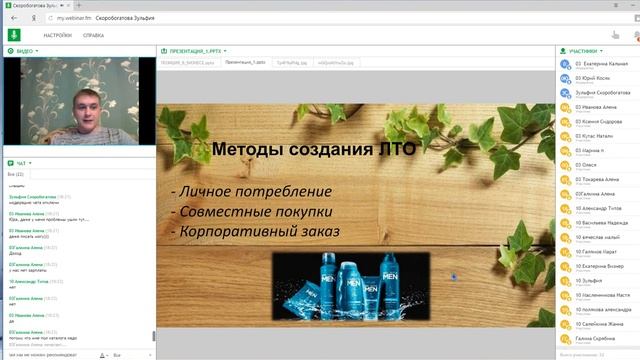Click the avatar of 03 Токарева Алёна
640x360 pixels.
click(x=565, y=180)
